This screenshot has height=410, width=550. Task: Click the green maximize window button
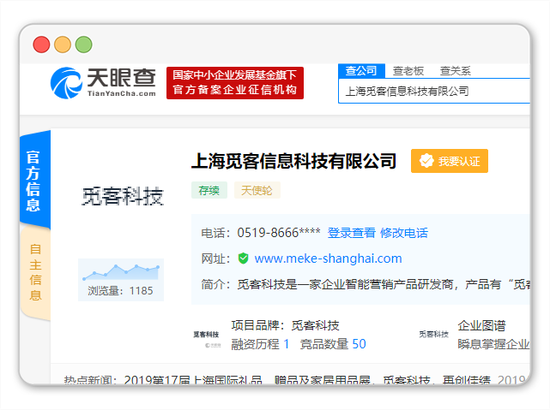tap(84, 45)
